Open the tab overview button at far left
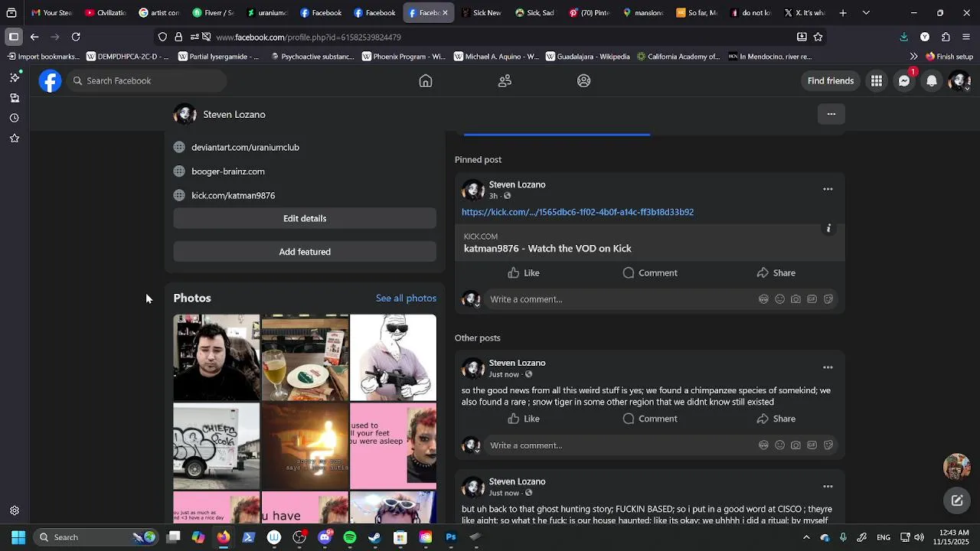Image resolution: width=980 pixels, height=551 pixels. [11, 13]
